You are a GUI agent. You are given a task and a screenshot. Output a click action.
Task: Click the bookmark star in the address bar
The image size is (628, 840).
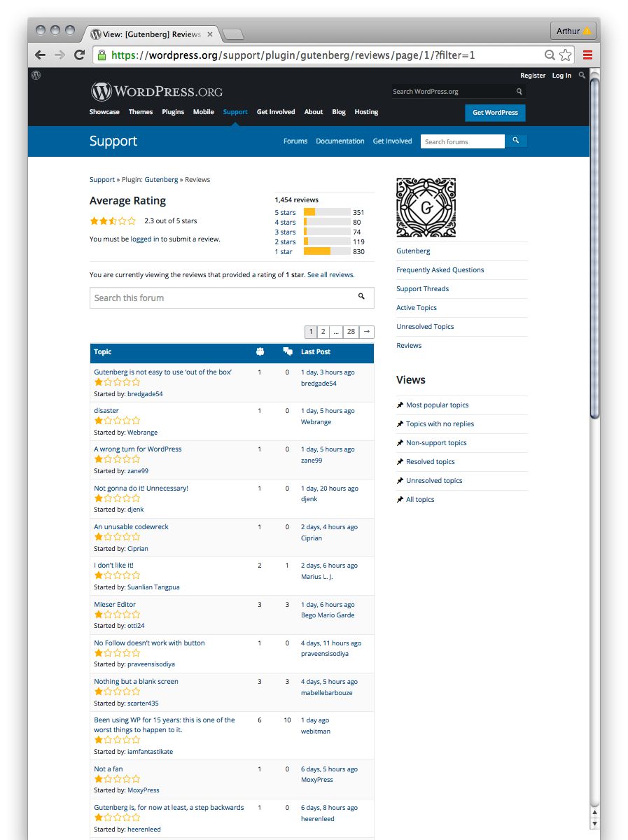(566, 54)
